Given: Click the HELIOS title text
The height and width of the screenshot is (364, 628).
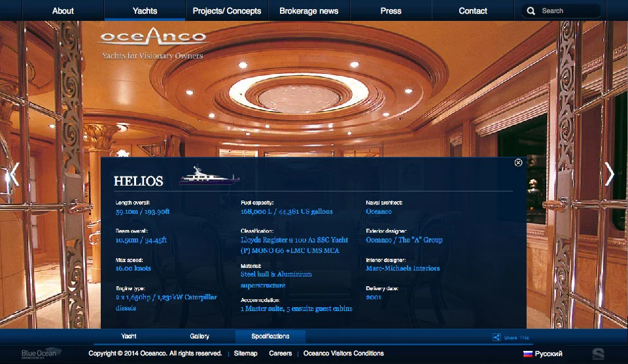Looking at the screenshot, I should click(x=138, y=181).
